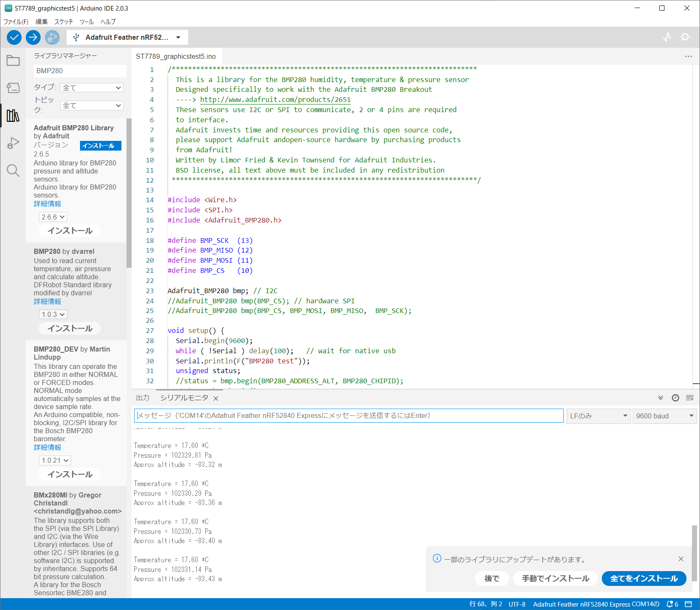Switch to the 出力 output tab
The height and width of the screenshot is (610, 700).
[x=143, y=398]
